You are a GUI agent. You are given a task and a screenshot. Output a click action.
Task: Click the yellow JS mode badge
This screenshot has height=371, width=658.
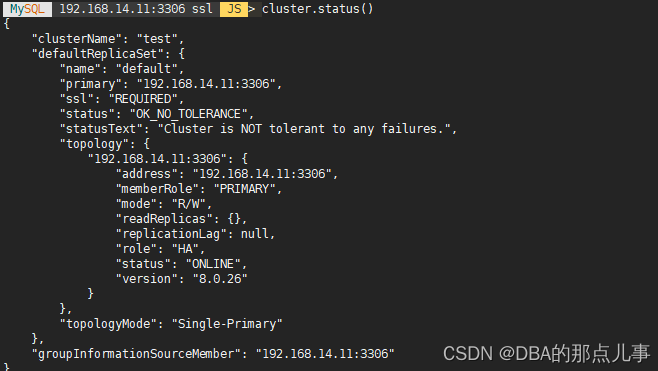point(234,9)
